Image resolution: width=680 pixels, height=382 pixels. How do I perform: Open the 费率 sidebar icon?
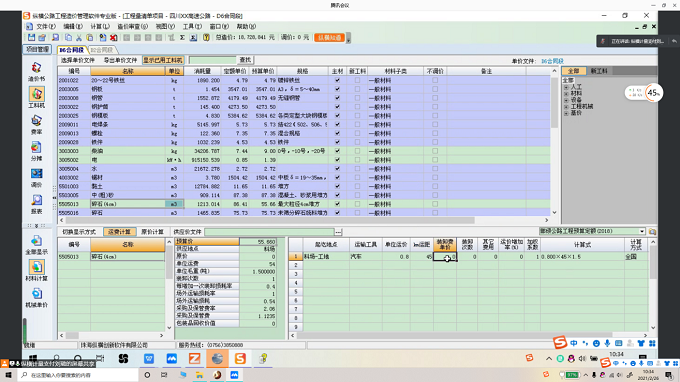pos(36,124)
